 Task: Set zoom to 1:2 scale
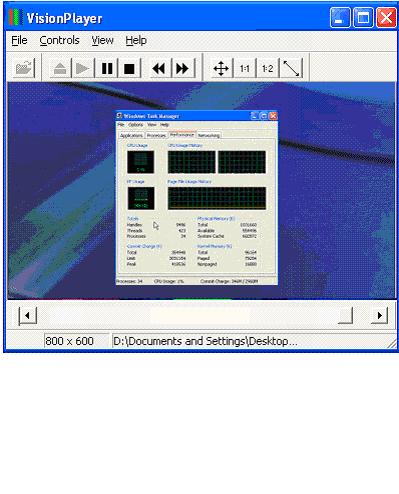[x=268, y=68]
